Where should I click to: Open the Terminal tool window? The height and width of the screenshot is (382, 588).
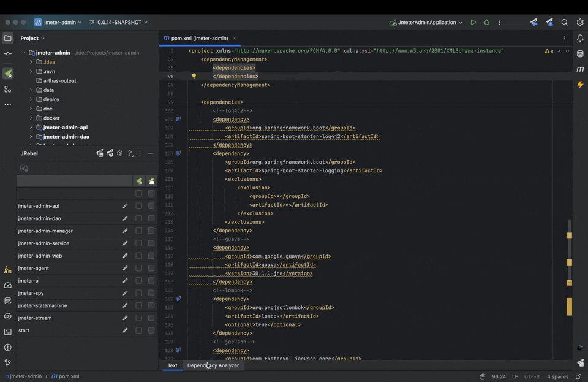[x=7, y=332]
